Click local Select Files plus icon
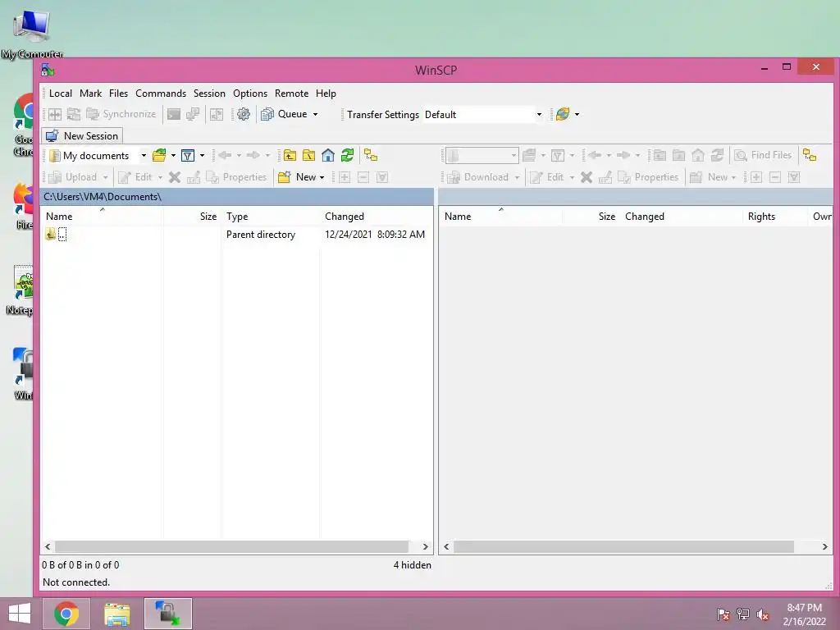This screenshot has width=840, height=630. (344, 177)
